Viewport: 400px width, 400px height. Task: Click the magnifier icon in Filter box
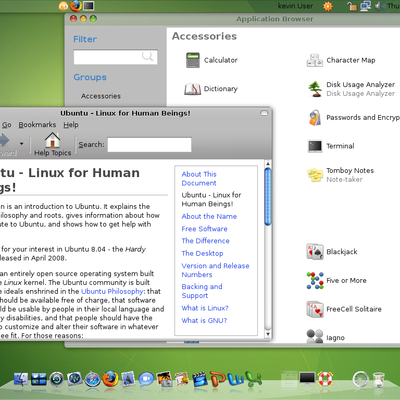(148, 56)
